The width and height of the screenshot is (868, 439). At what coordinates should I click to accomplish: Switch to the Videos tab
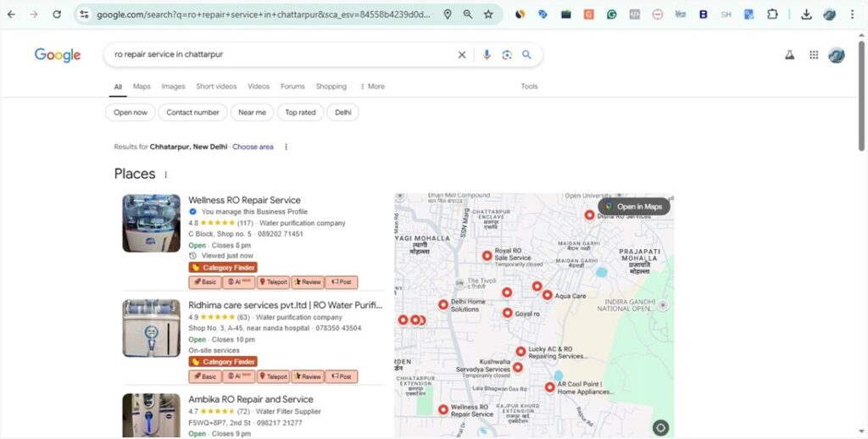[259, 86]
